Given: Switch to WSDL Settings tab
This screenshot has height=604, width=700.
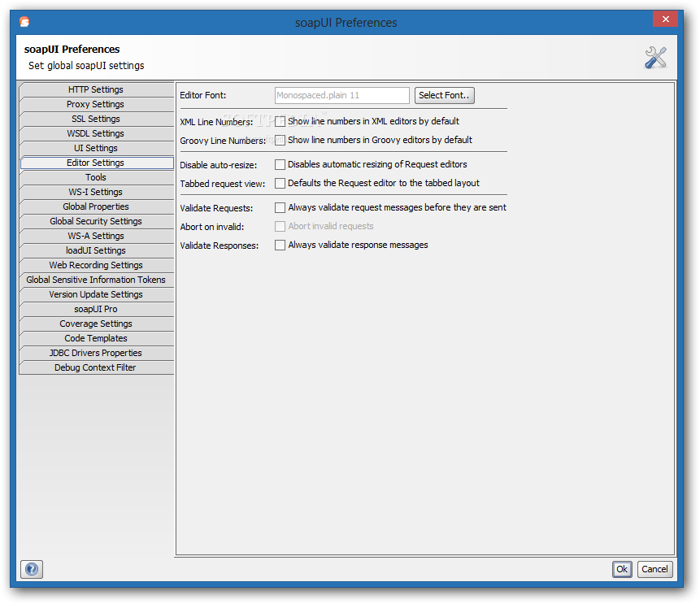Looking at the screenshot, I should (x=96, y=133).
